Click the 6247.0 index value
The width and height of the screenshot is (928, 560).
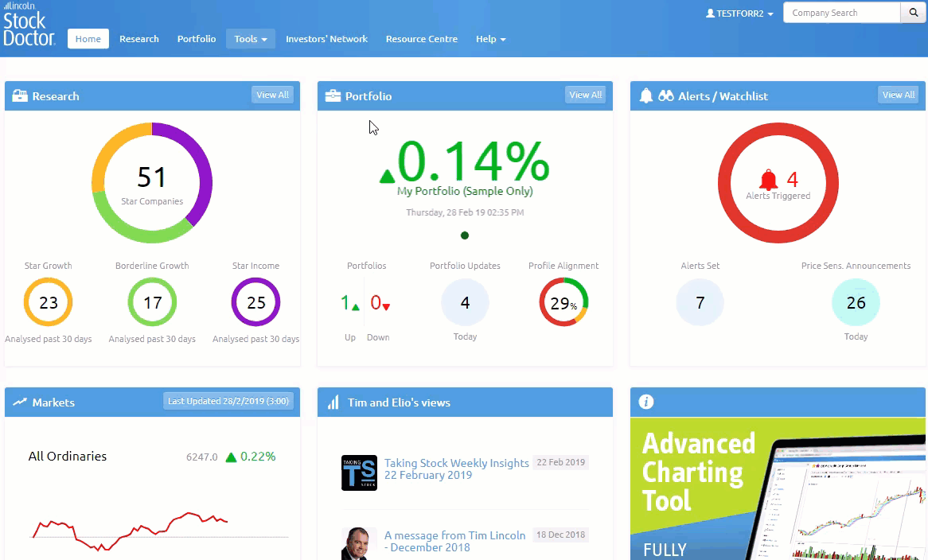(x=202, y=457)
